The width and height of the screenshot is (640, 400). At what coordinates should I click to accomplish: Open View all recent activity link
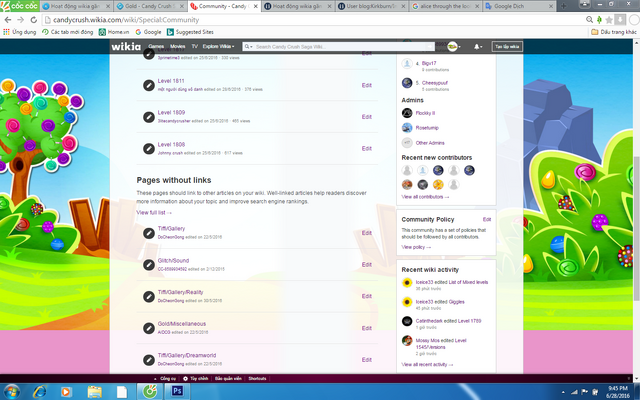tap(427, 364)
